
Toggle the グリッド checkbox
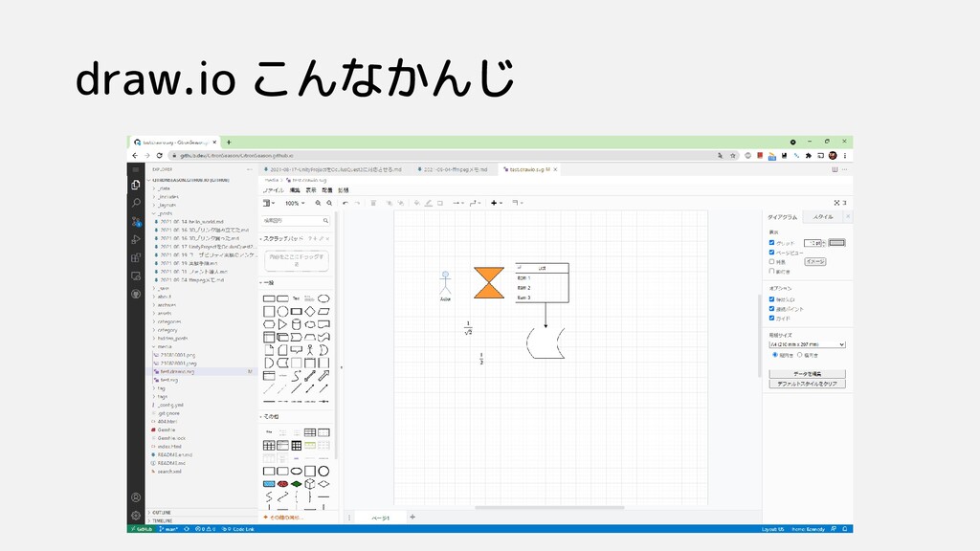tap(772, 242)
